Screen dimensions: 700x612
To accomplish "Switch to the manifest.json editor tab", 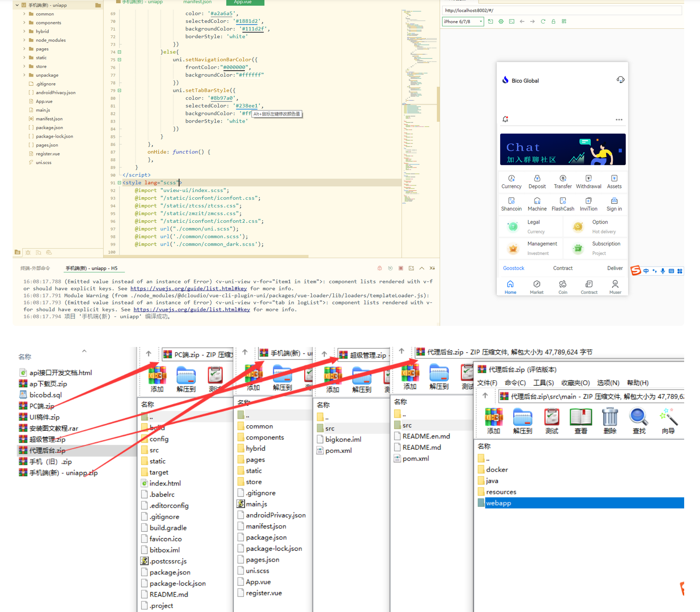I will tap(197, 2).
